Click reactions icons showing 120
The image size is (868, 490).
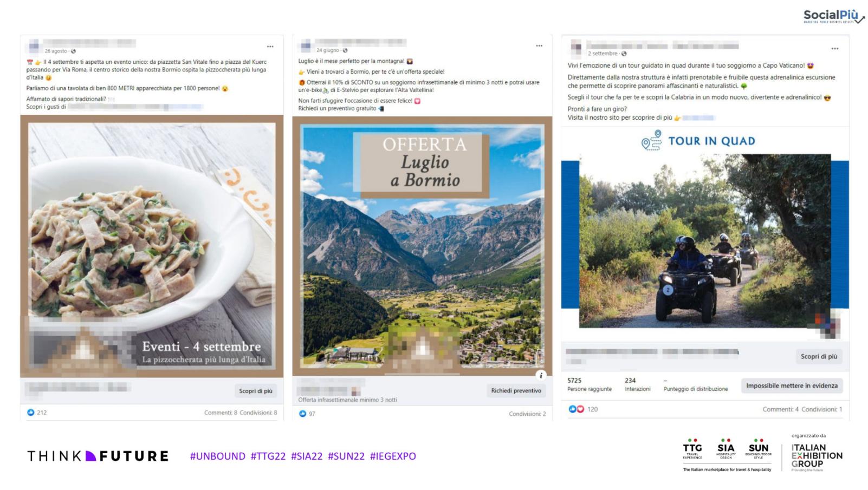(x=576, y=409)
